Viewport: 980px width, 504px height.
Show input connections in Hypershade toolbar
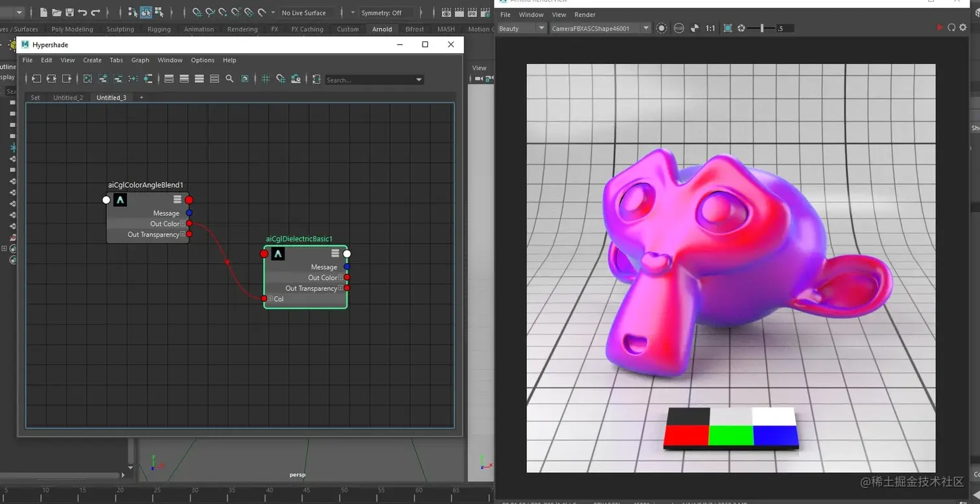coord(36,79)
